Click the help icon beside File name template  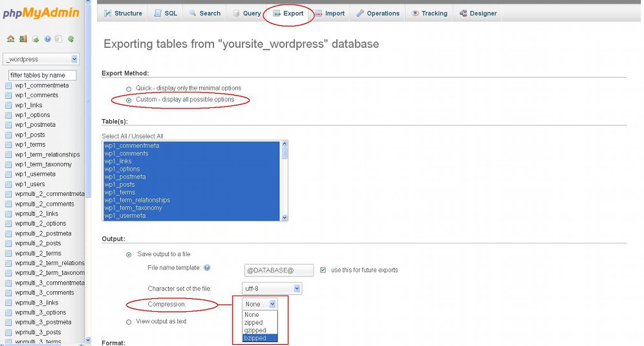click(207, 268)
